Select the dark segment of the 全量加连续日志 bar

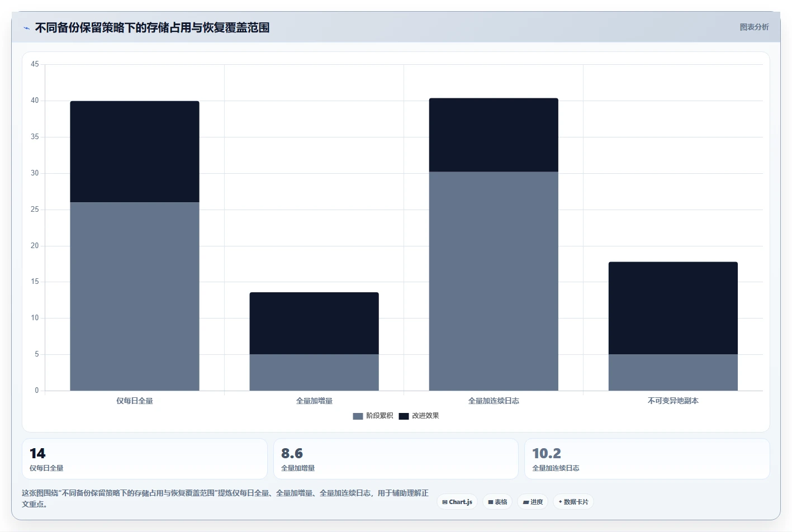pyautogui.click(x=494, y=135)
